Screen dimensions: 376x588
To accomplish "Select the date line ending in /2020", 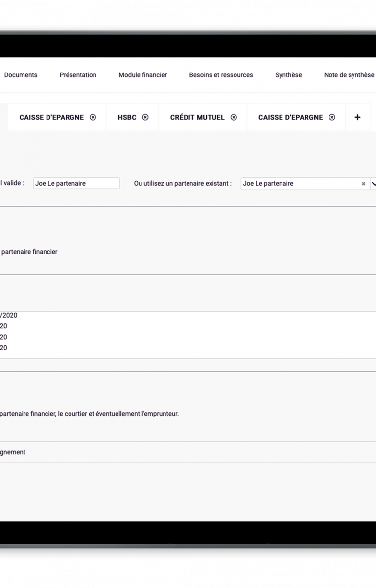I will (8, 315).
